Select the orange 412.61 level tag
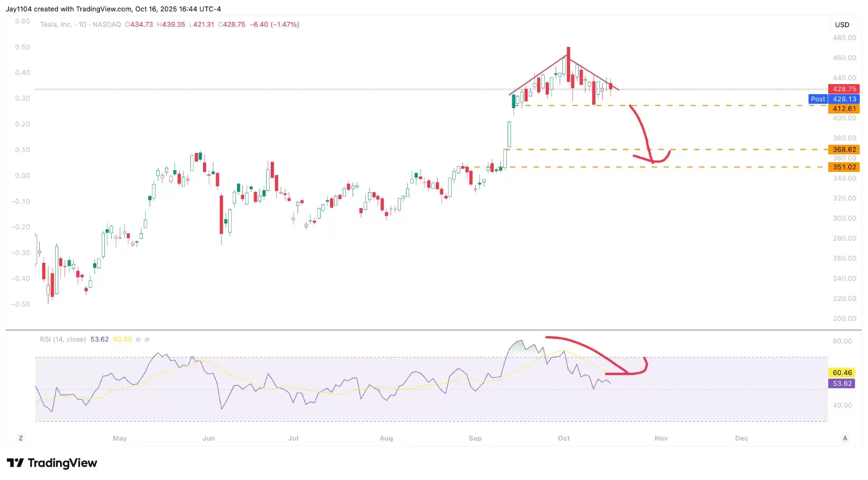The image size is (868, 480). 844,109
